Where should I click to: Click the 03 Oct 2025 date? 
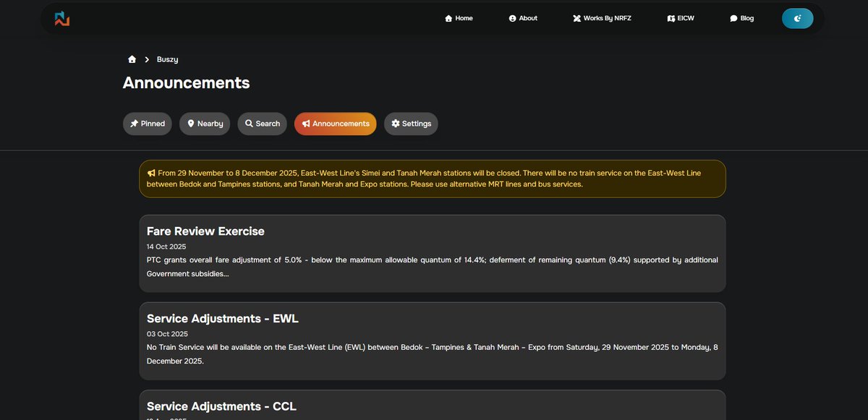pos(167,334)
